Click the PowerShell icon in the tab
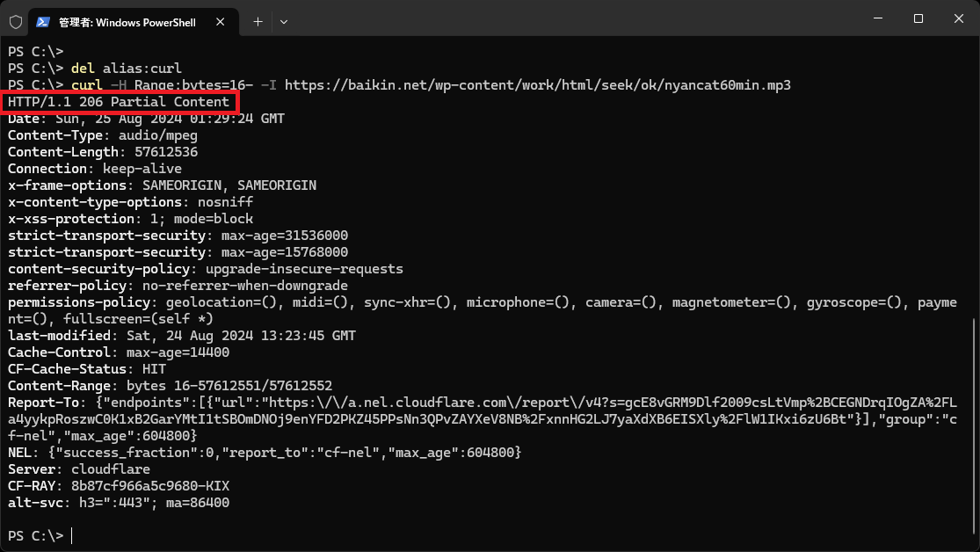Image resolution: width=980 pixels, height=552 pixels. coord(42,22)
